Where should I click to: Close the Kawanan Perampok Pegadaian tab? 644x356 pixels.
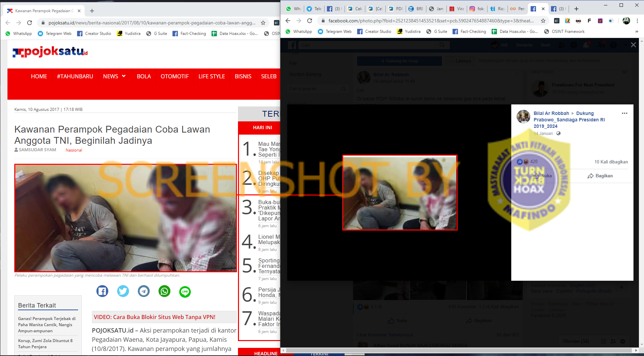point(79,11)
